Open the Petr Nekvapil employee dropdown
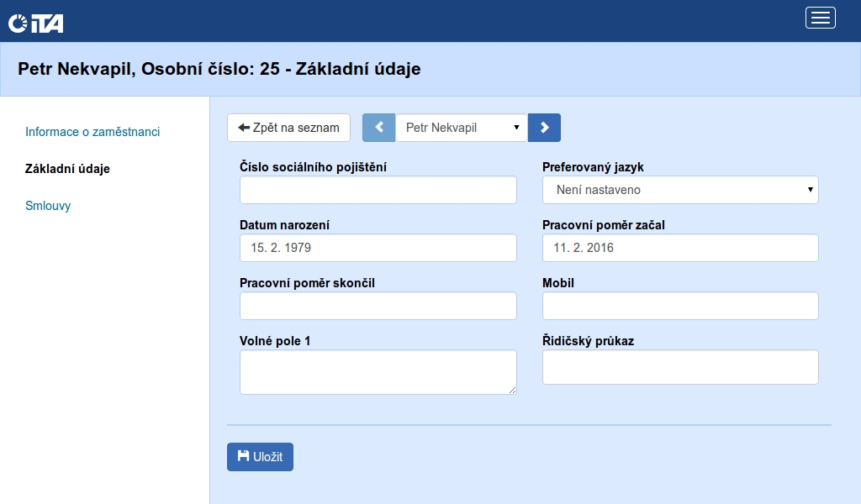Image resolution: width=861 pixels, height=504 pixels. point(461,128)
